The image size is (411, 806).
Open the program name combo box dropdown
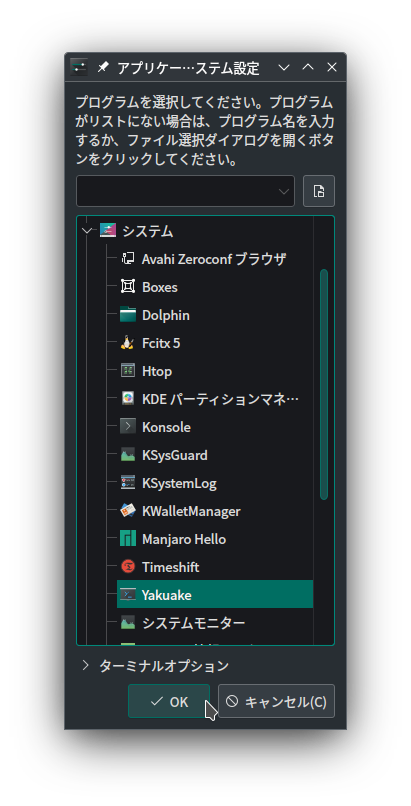pos(283,191)
